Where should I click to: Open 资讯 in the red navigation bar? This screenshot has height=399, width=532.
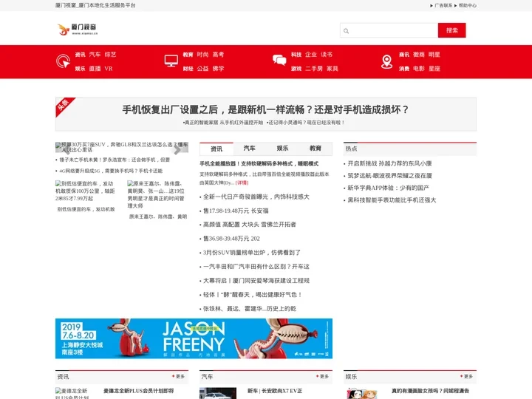80,55
